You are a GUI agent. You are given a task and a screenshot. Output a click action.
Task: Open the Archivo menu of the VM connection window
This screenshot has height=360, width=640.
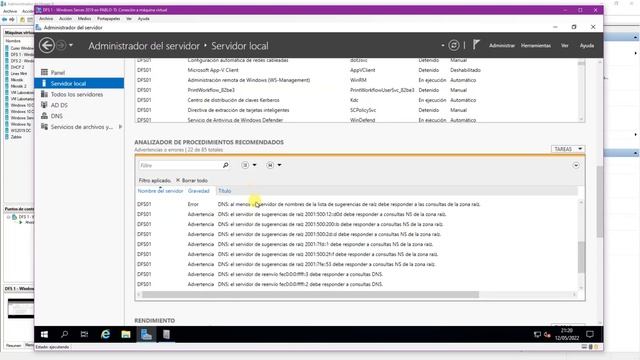click(46, 18)
